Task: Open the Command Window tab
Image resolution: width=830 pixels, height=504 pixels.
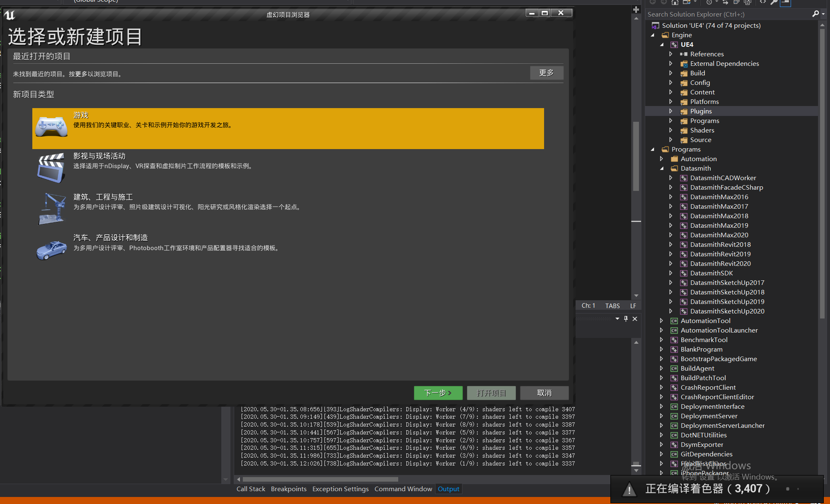Action: 403,489
